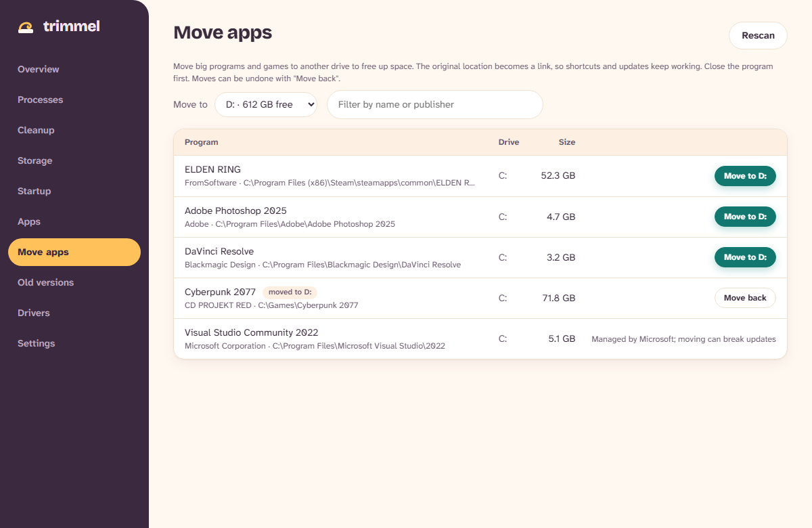The width and height of the screenshot is (812, 528).
Task: Focus the Filter by name or publisher field
Action: [x=435, y=104]
